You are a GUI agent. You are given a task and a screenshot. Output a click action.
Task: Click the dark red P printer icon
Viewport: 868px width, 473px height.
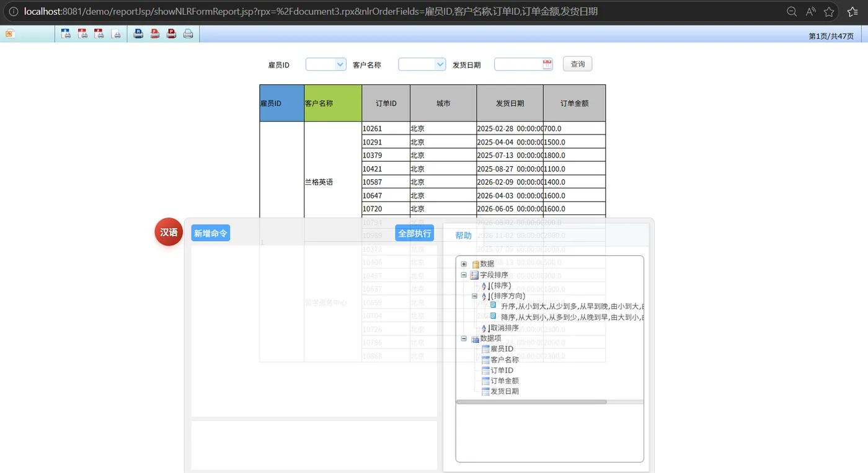point(171,34)
